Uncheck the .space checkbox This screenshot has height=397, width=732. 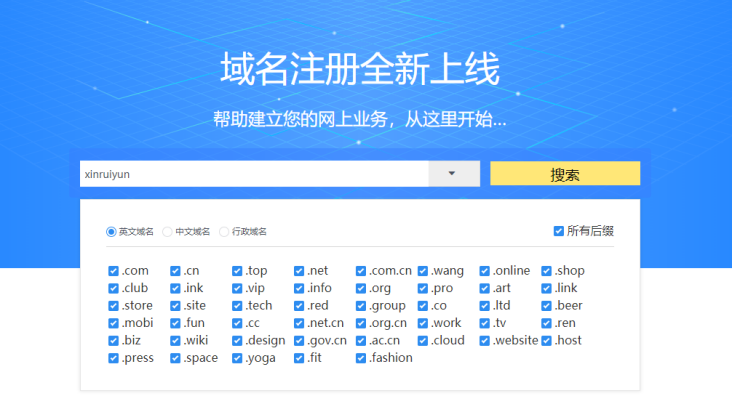[x=175, y=358]
